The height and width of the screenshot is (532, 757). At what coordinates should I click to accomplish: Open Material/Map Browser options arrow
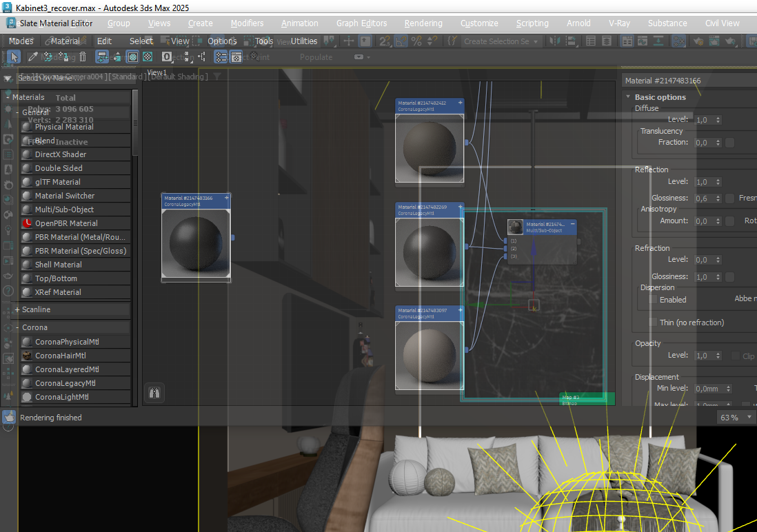(8, 78)
